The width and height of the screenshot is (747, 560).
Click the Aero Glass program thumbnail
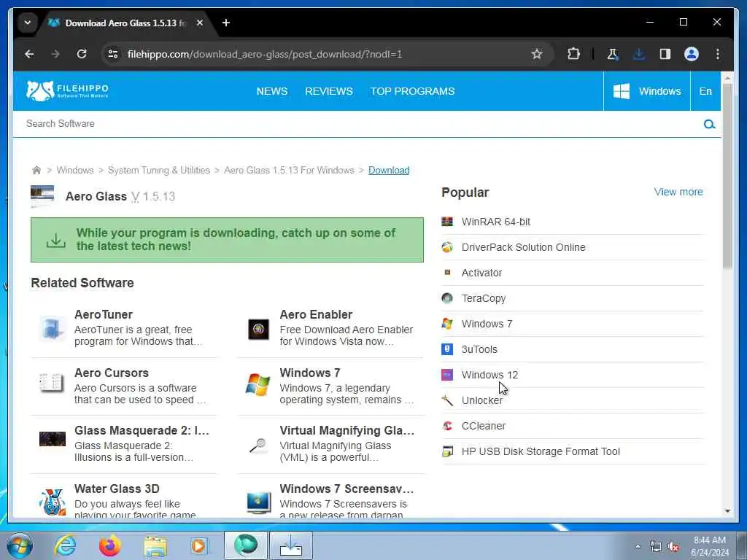click(x=42, y=195)
